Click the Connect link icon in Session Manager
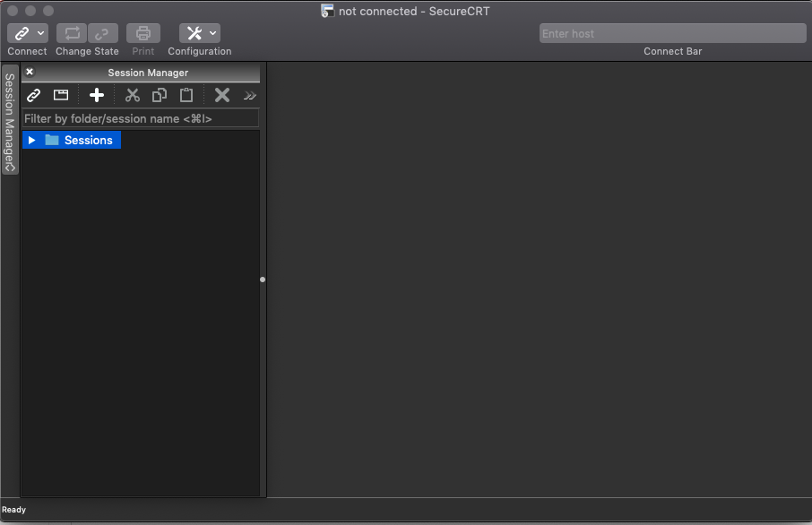Viewport: 812px width, 525px height. [32, 95]
